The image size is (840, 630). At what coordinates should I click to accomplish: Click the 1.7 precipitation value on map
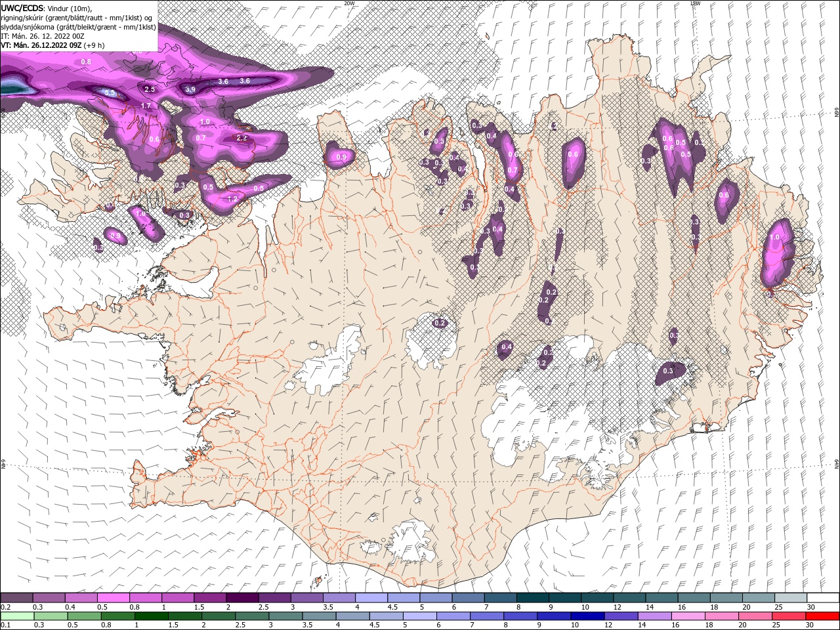tap(146, 106)
